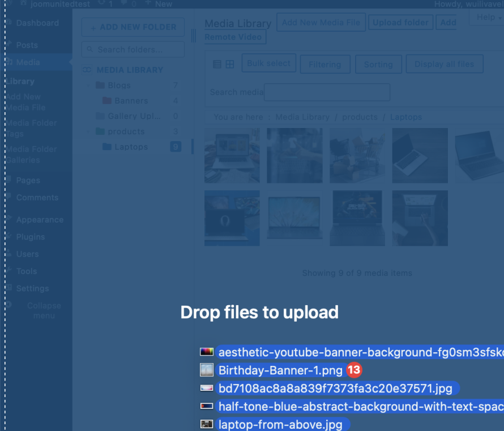Screen dimensions: 504x431
Task: Click the Banners folder icon
Action: coord(106,101)
